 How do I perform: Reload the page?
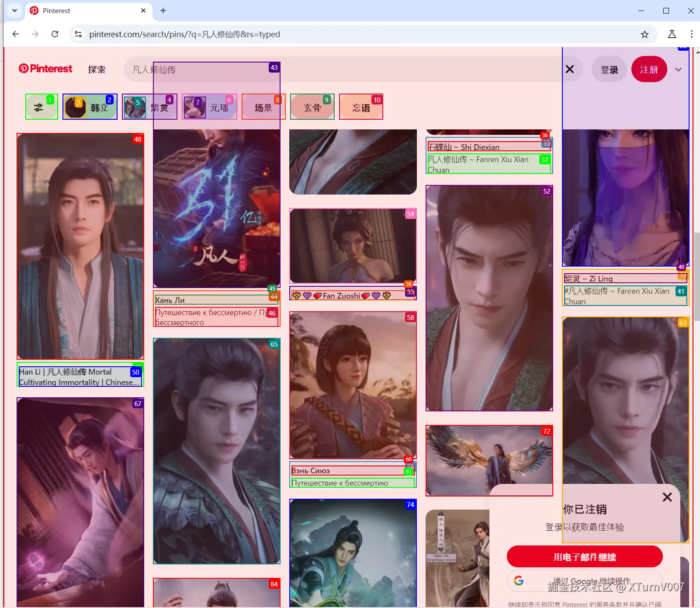tap(55, 34)
